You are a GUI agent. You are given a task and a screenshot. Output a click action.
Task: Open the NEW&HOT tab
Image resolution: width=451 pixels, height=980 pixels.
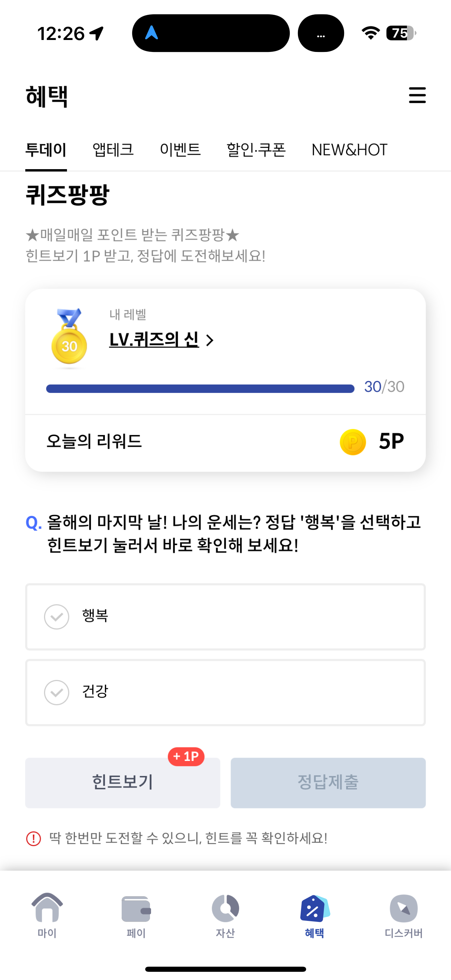click(x=350, y=150)
